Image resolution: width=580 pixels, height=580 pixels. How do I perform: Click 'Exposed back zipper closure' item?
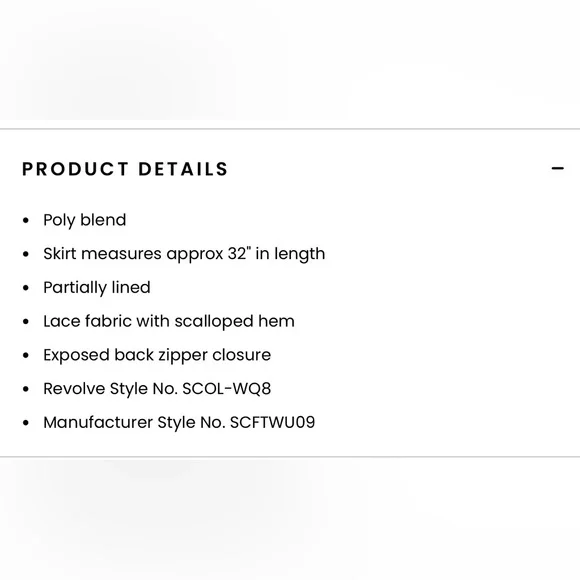coord(157,355)
